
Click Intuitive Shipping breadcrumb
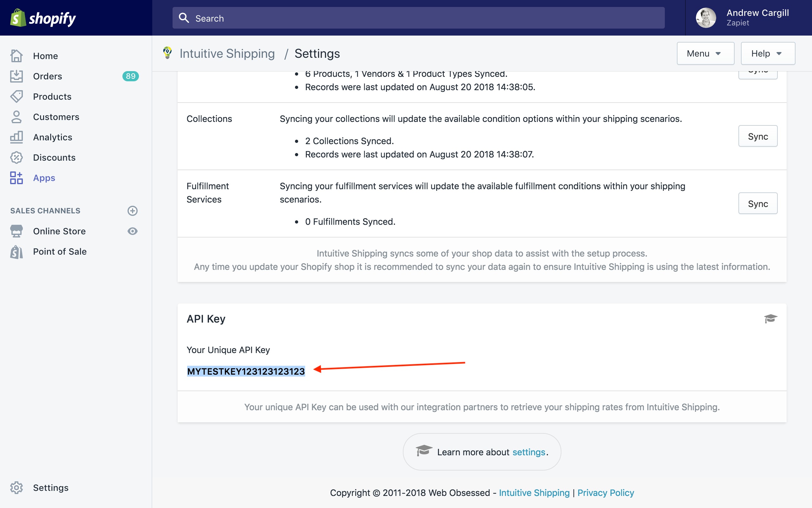tap(227, 53)
